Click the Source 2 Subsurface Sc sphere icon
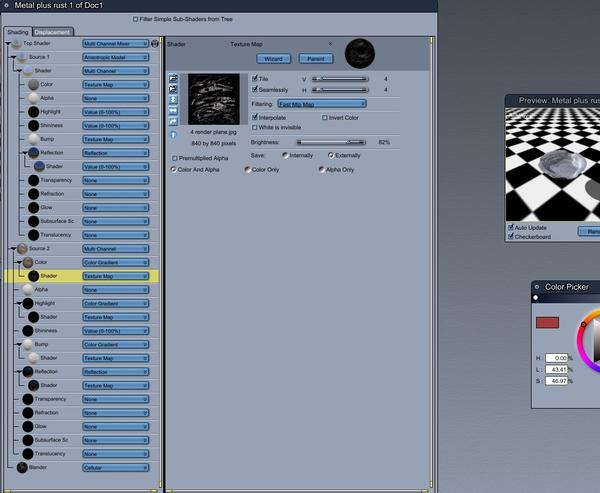Screen dimensions: 600x493 pos(28,440)
